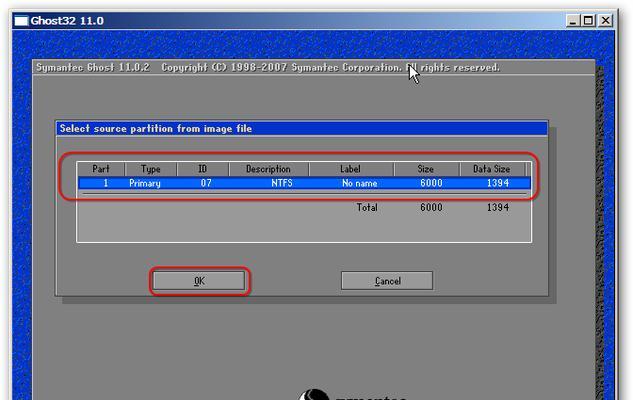
Task: Click 'Select source partition from image file' title
Action: (156, 129)
